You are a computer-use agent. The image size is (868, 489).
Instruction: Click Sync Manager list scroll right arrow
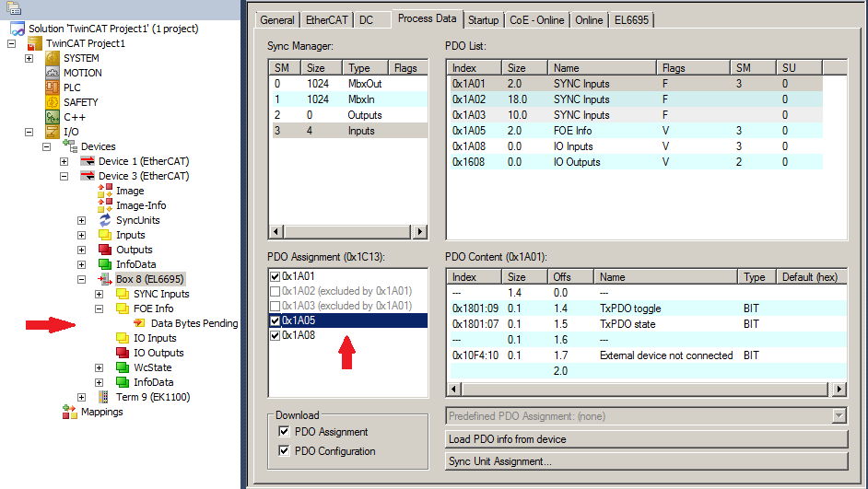[419, 231]
